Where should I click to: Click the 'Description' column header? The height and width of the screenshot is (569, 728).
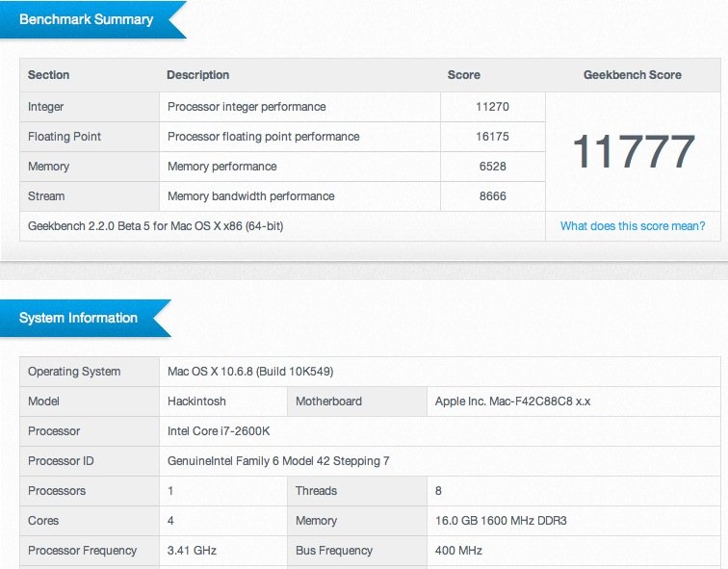tap(197, 75)
